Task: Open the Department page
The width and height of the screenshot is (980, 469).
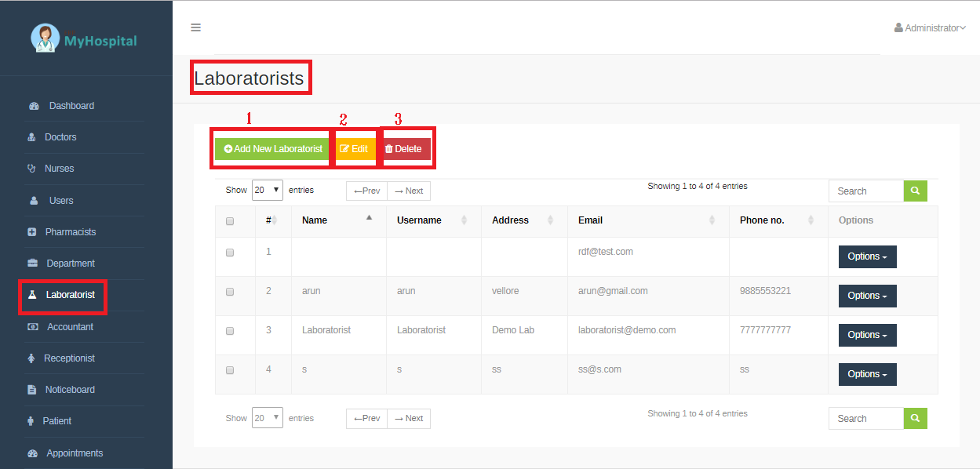Action: click(x=71, y=264)
